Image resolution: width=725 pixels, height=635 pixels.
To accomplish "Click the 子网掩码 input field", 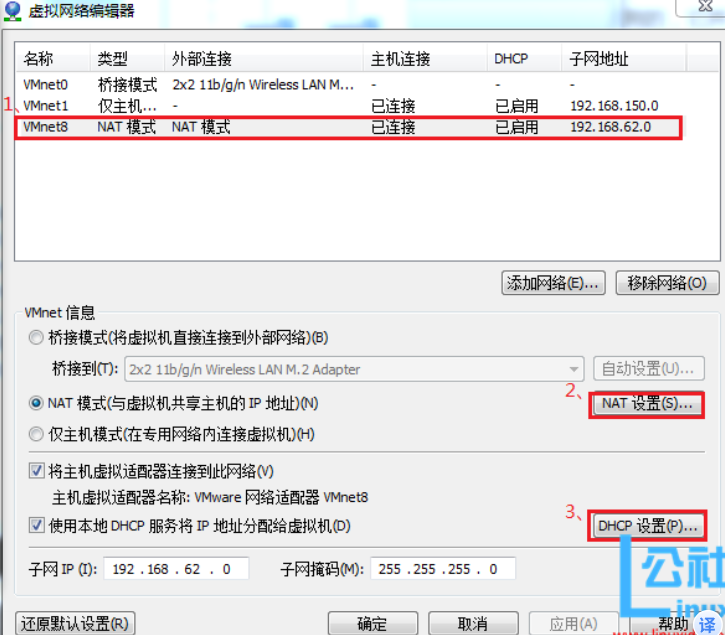I will coord(443,568).
